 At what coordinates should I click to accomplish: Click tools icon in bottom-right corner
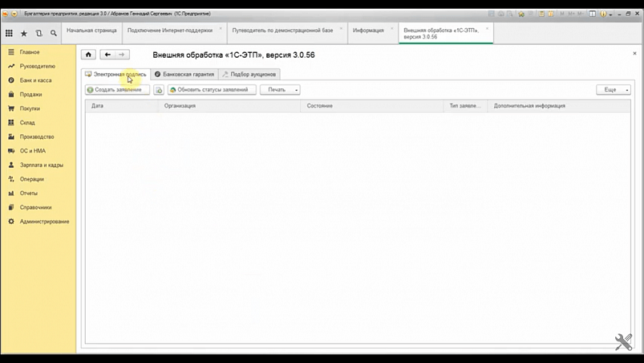click(623, 342)
